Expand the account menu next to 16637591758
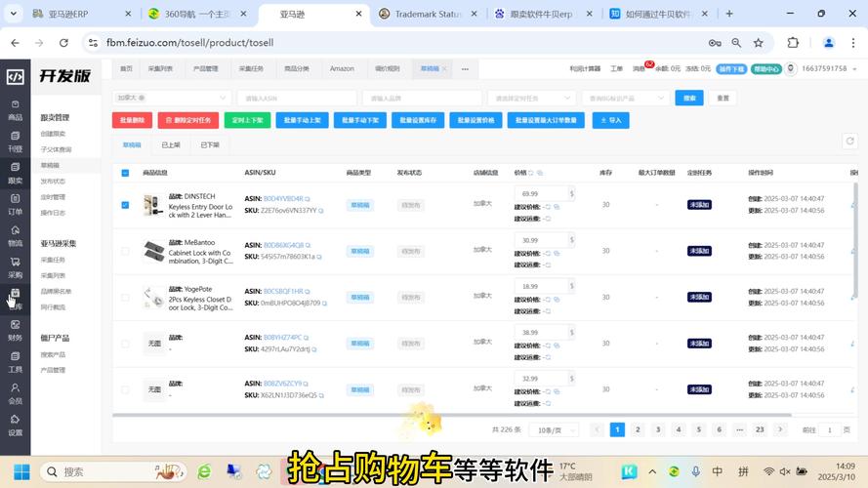This screenshot has height=488, width=868. [854, 69]
